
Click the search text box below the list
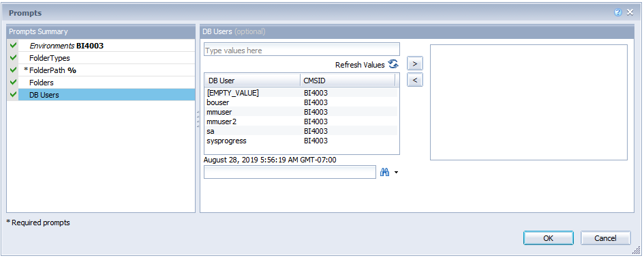[x=290, y=172]
